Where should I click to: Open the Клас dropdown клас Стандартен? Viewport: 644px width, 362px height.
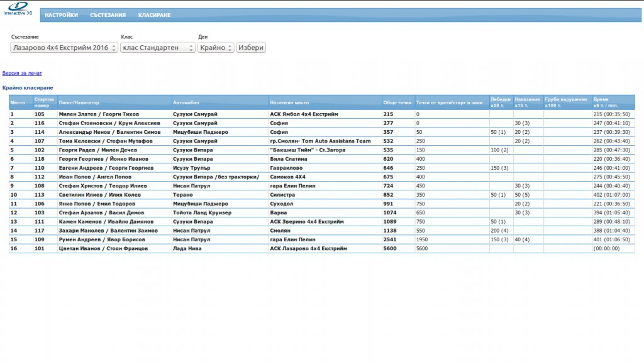pos(158,48)
